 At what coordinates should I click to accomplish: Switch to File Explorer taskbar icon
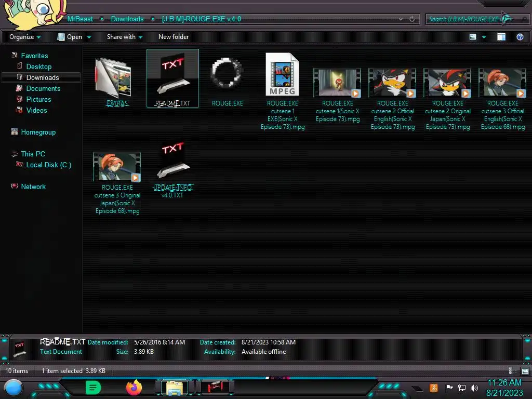pyautogui.click(x=175, y=388)
